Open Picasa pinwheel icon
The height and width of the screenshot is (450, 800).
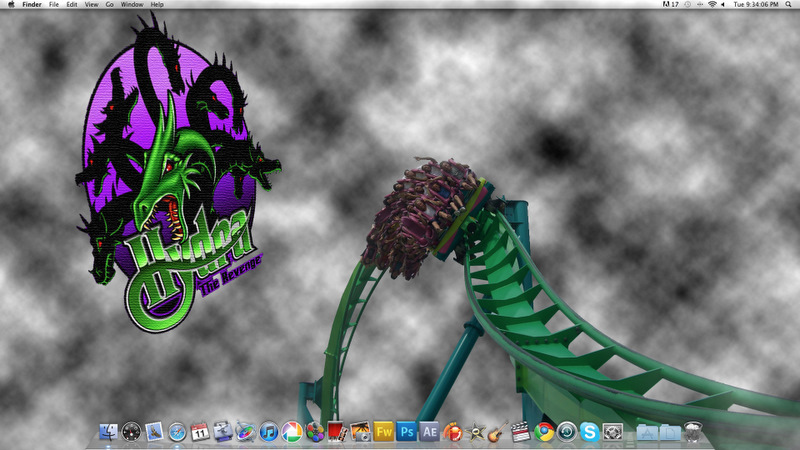(x=292, y=432)
